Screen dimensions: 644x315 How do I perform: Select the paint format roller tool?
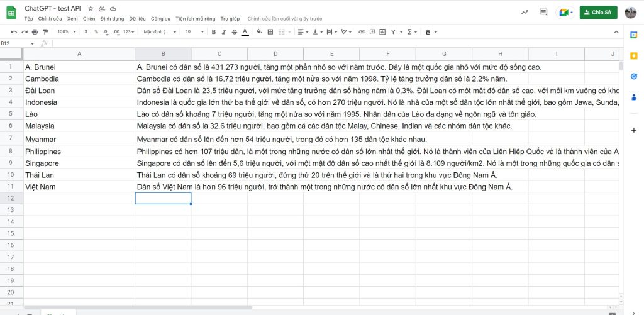click(x=45, y=31)
